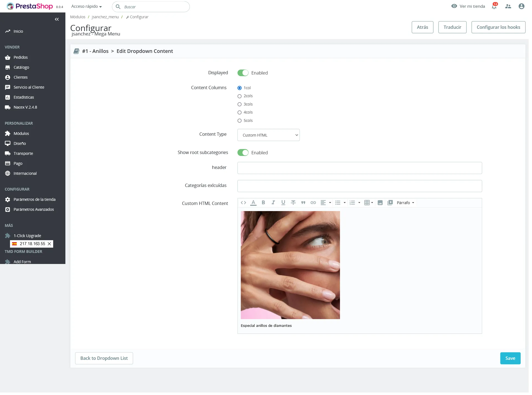Viewport: 532px width, 395px height.
Task: Close the 217.18.163.55 IP badge
Action: [x=49, y=244]
